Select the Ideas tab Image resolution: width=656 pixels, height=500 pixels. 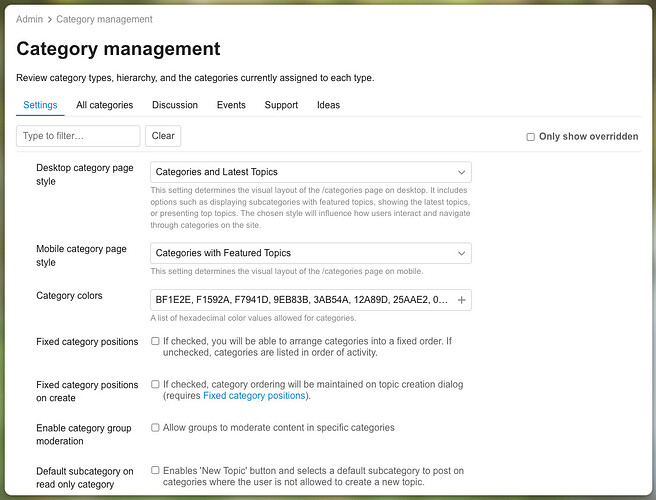(x=328, y=105)
